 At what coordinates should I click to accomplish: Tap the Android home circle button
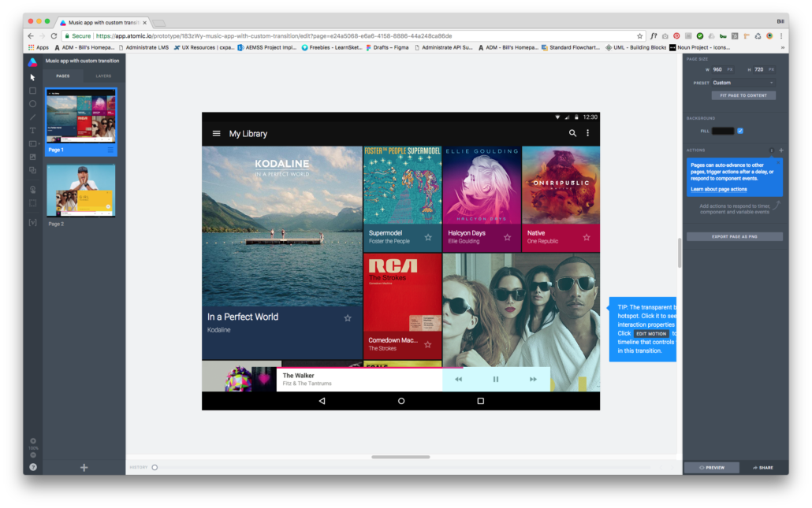(x=401, y=401)
